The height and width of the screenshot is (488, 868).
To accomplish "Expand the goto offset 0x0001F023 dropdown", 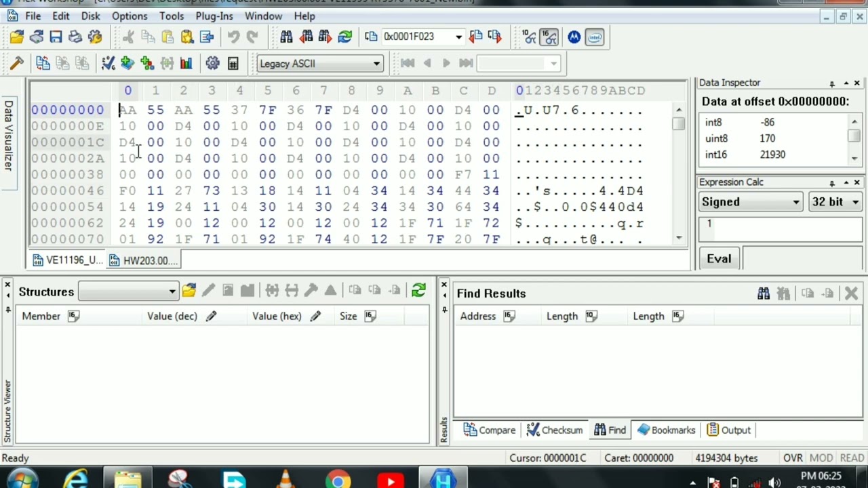I will coord(459,37).
